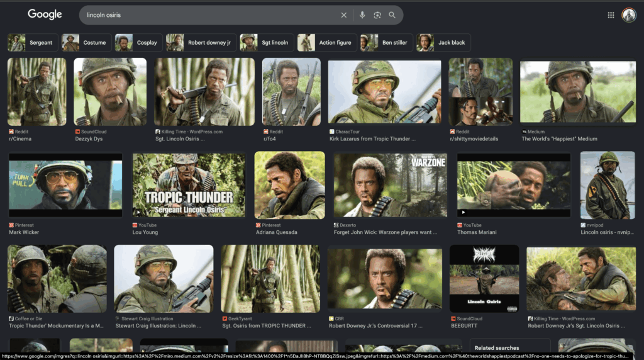
Task: Click the 'r/fo4' caption text
Action: point(269,139)
